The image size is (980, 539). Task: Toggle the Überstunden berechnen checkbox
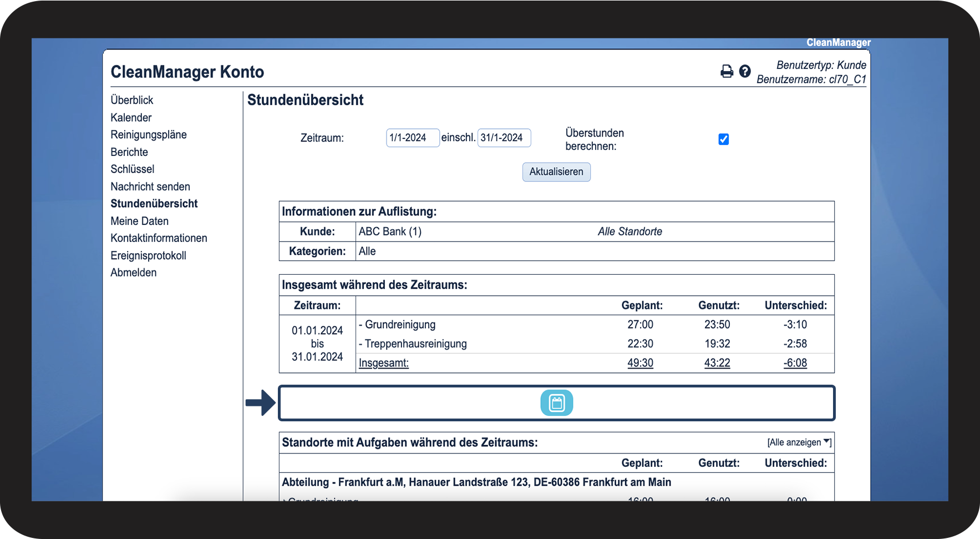click(723, 139)
